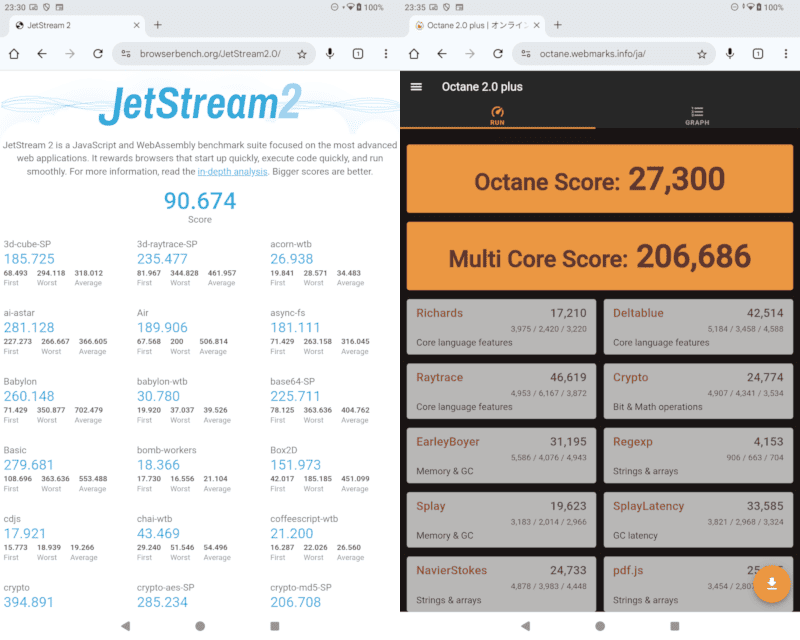The width and height of the screenshot is (800, 640).
Task: Select the Octane RUN tab
Action: (497, 116)
